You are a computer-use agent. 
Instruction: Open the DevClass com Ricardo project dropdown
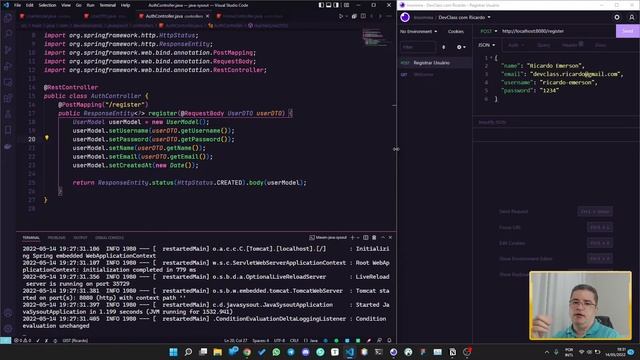[464, 18]
